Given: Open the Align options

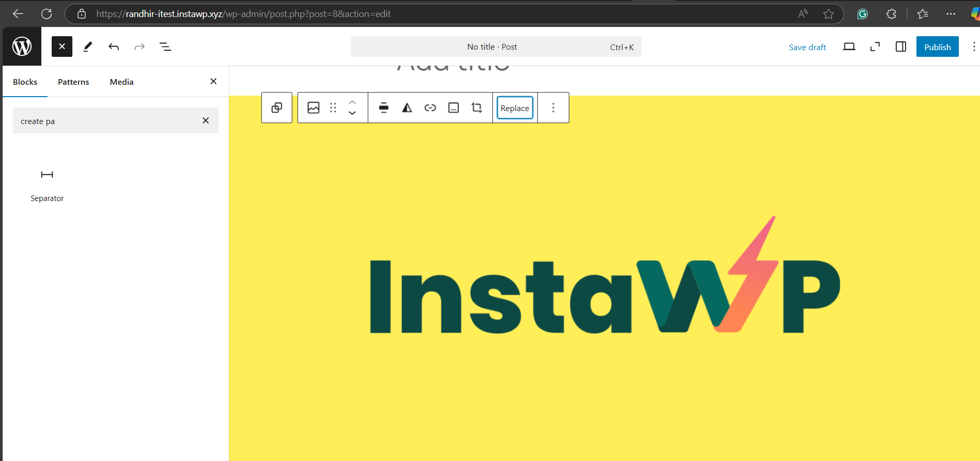Looking at the screenshot, I should (x=384, y=107).
